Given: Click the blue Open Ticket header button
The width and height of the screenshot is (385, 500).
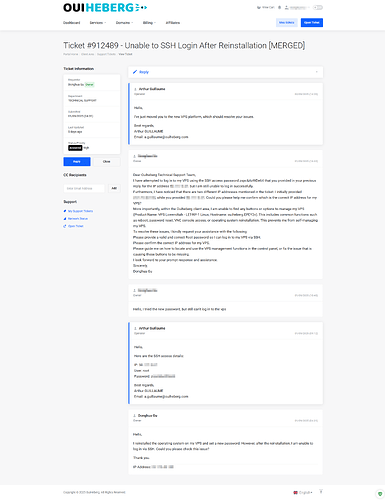Looking at the screenshot, I should click(312, 22).
